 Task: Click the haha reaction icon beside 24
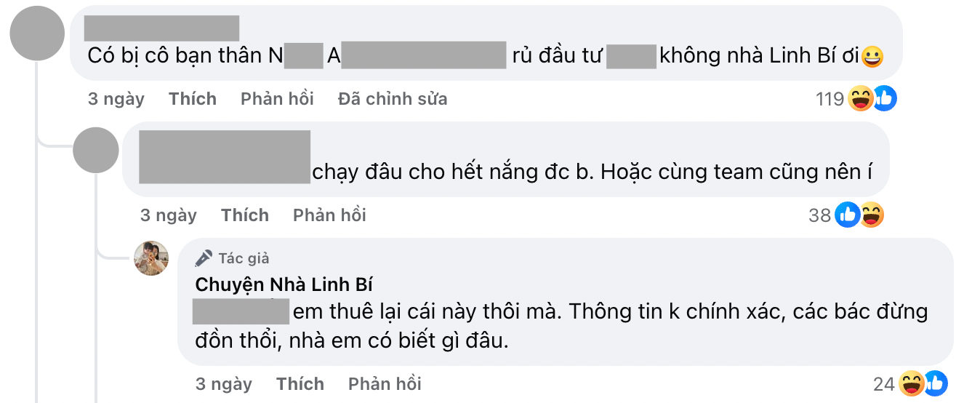[912, 383]
